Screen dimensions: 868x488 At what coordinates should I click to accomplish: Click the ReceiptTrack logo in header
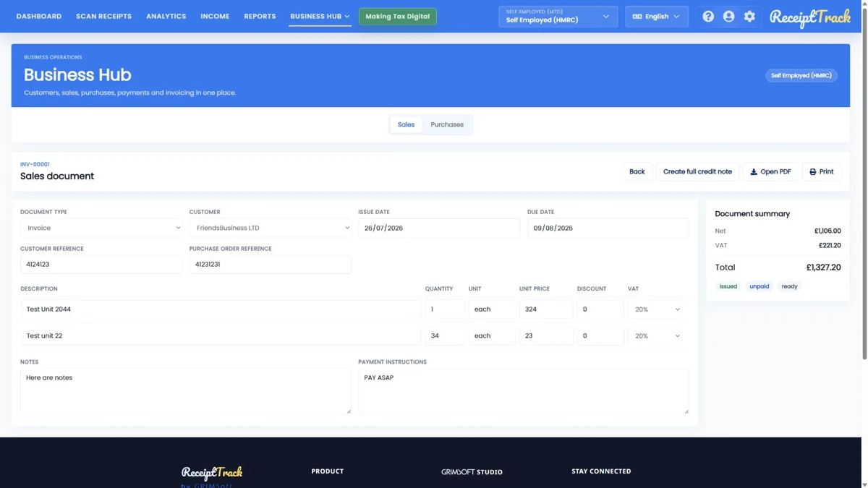(809, 17)
